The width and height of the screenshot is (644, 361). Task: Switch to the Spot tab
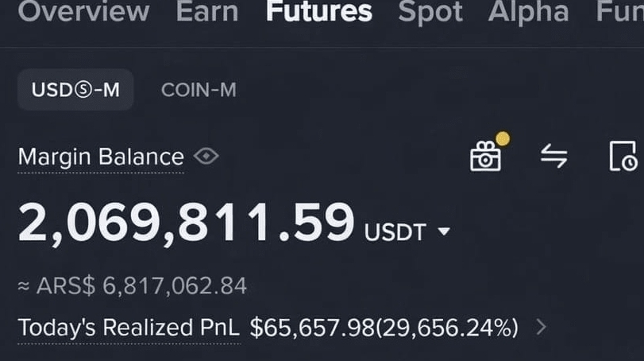click(x=430, y=11)
